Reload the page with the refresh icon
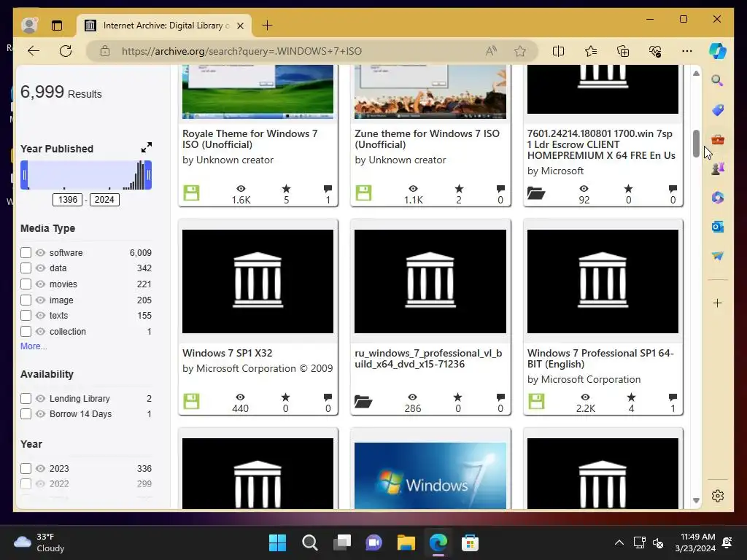The width and height of the screenshot is (747, 560). click(66, 51)
